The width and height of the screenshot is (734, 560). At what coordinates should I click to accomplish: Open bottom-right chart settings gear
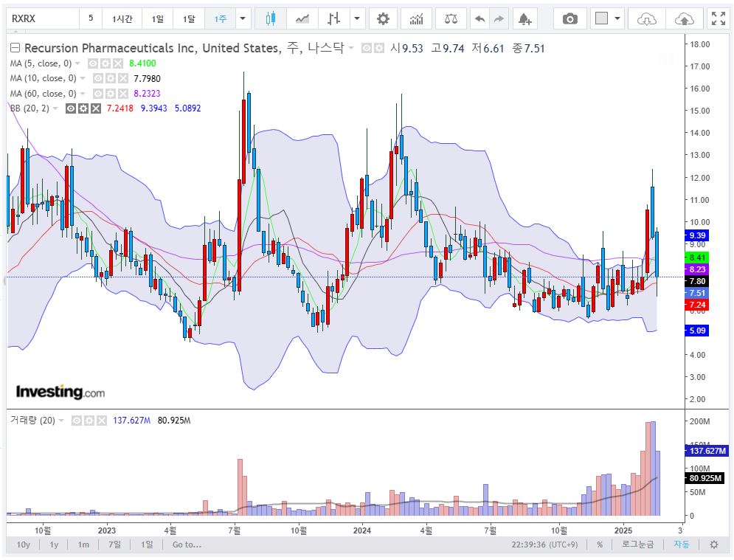click(714, 545)
